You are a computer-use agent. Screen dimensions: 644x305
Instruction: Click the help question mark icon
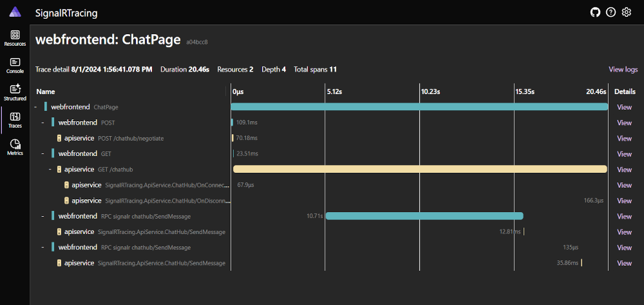[x=611, y=12]
